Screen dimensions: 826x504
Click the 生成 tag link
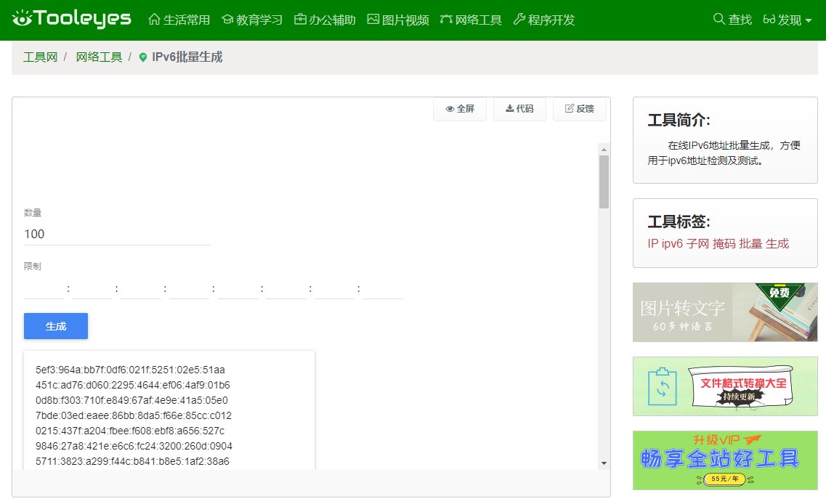777,244
